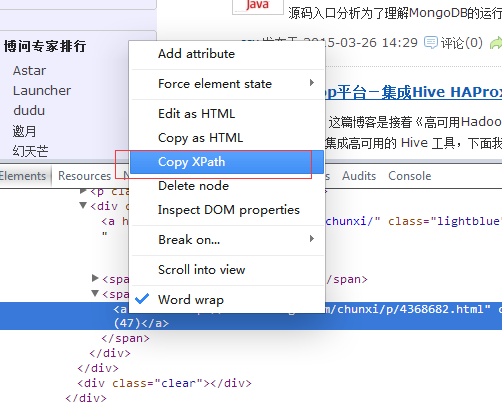The height and width of the screenshot is (402, 502).
Task: Expand the collapsed p element triangle
Action: click(x=83, y=191)
